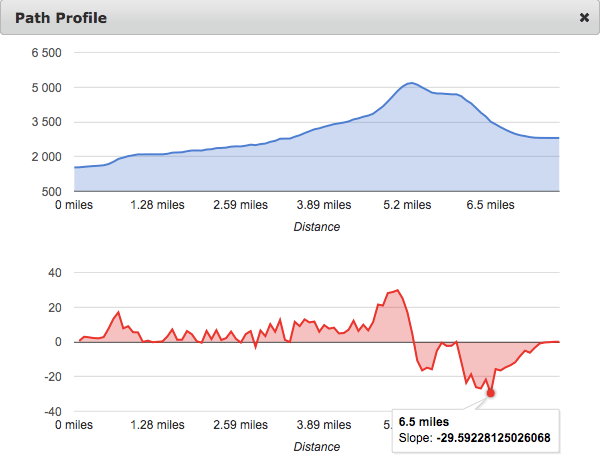Click the "40" slope axis label
This screenshot has height=465, width=601.
(x=54, y=272)
